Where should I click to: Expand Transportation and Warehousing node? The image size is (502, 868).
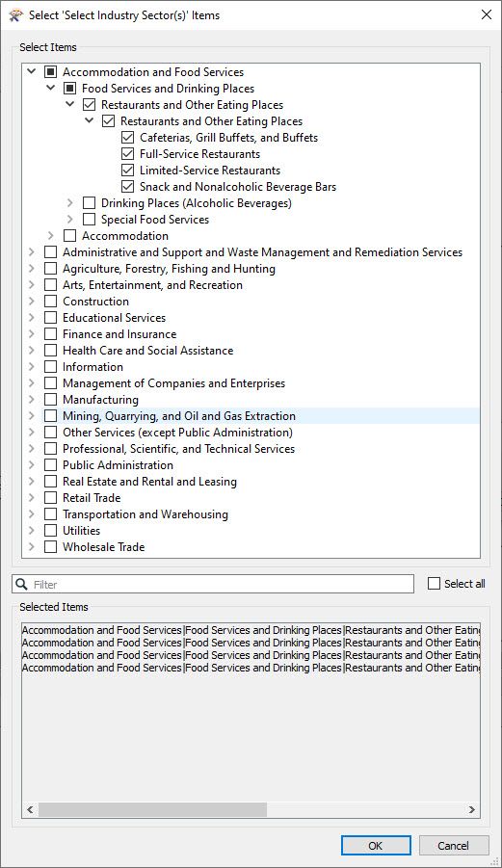[32, 514]
